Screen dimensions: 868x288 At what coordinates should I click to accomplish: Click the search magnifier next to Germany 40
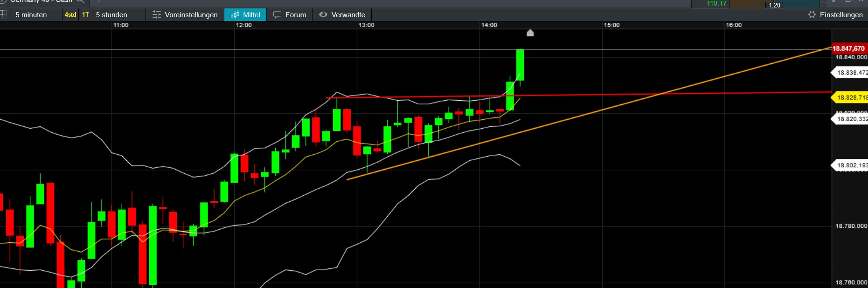pyautogui.click(x=80, y=1)
